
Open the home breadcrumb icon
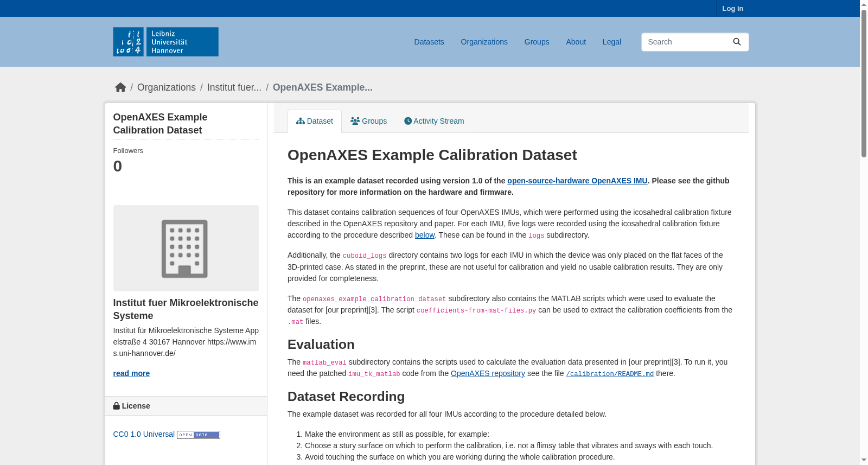click(x=120, y=87)
